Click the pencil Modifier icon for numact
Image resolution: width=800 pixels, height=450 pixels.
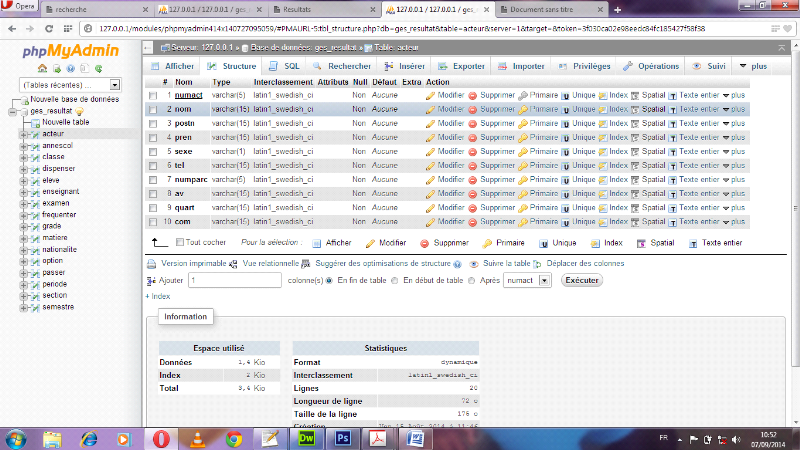click(430, 95)
